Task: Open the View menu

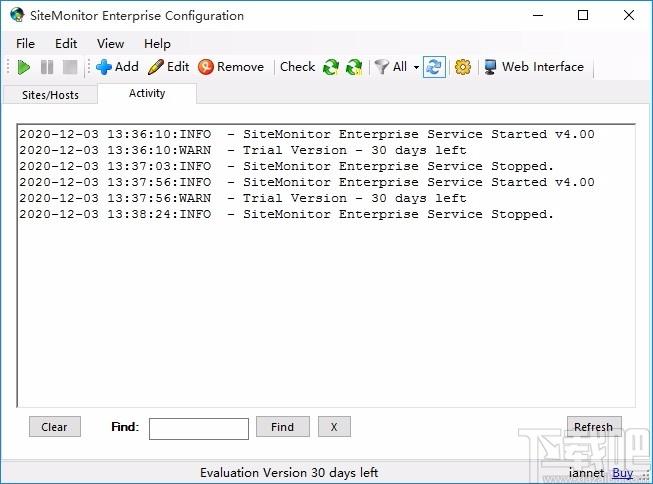Action: [110, 44]
